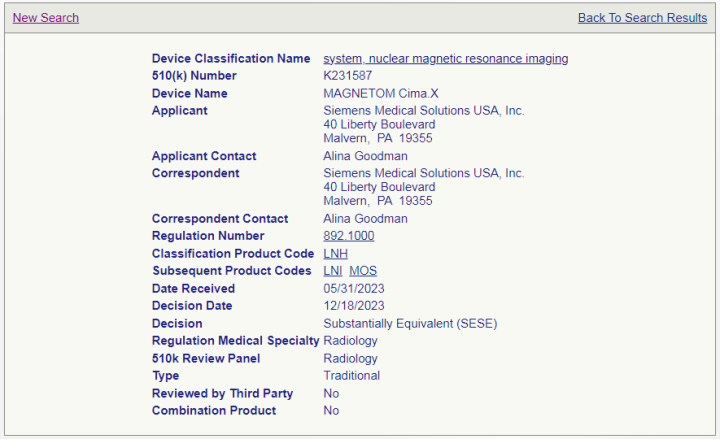The height and width of the screenshot is (439, 720).
Task: Click the Device Classification Name label
Action: pos(231,59)
